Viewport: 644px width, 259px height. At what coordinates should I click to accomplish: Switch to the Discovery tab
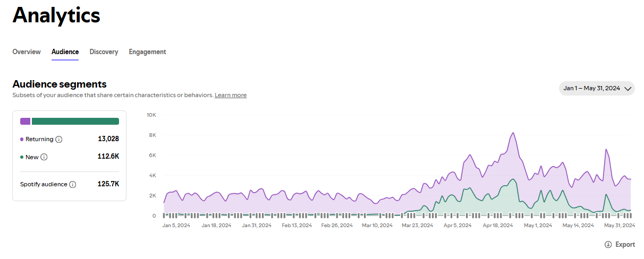[104, 52]
